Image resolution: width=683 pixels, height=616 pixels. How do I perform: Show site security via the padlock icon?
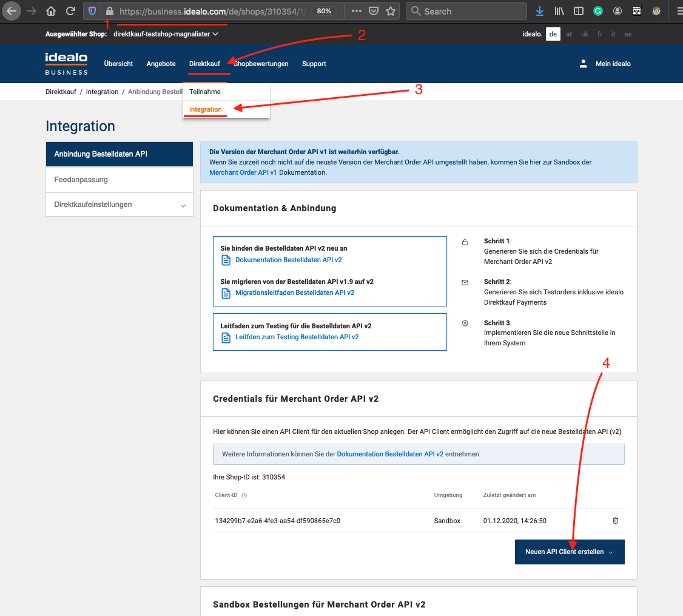click(110, 12)
